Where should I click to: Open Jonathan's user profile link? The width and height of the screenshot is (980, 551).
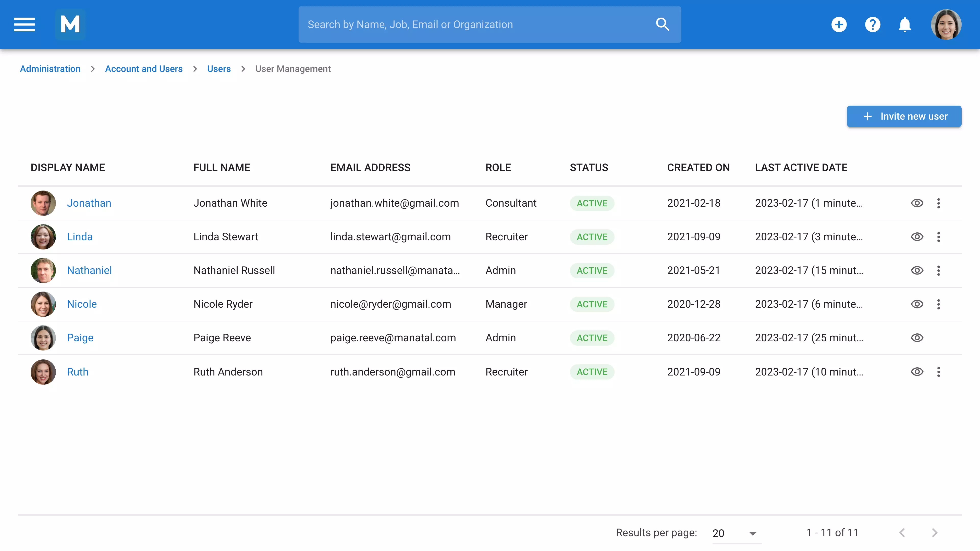(89, 203)
